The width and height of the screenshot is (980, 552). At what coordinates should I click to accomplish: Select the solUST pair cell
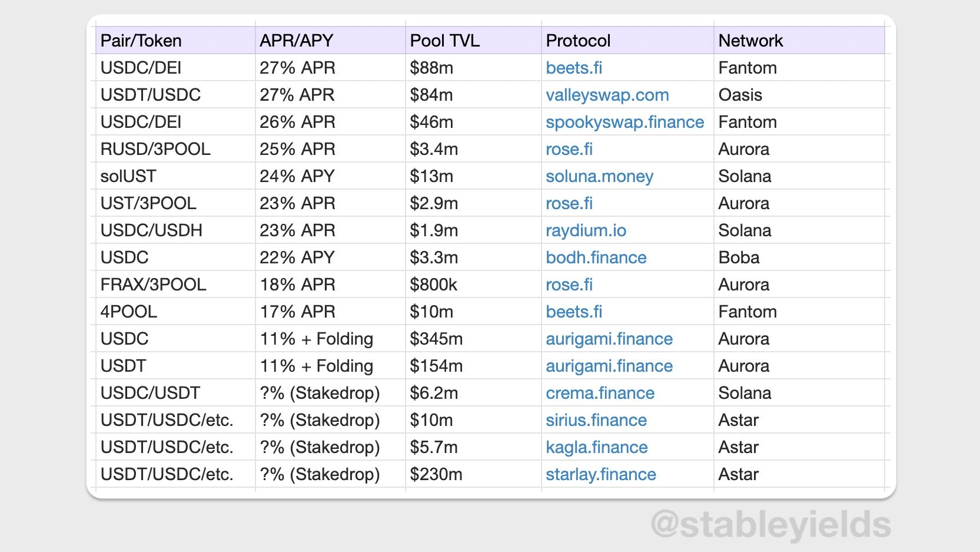tap(175, 176)
